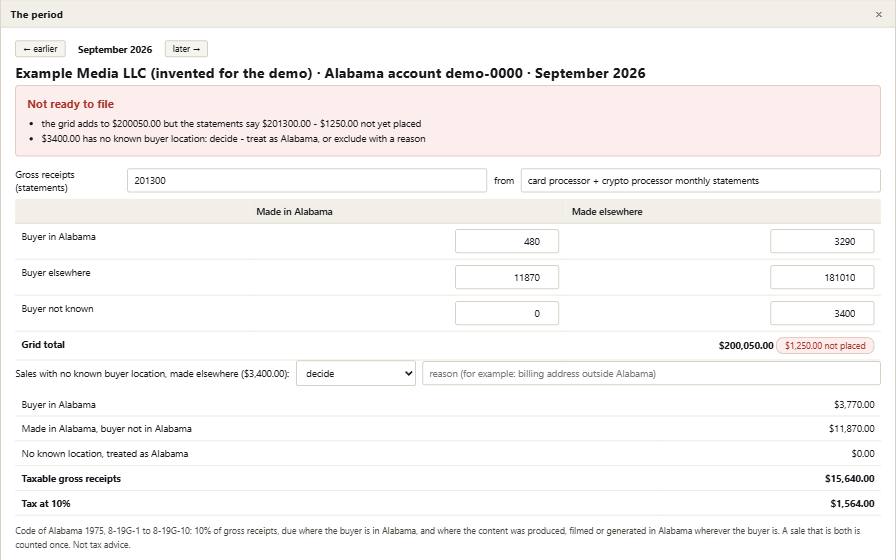Click the 'No known location' value $0.00
Screen dimensions: 896x560
(x=863, y=454)
